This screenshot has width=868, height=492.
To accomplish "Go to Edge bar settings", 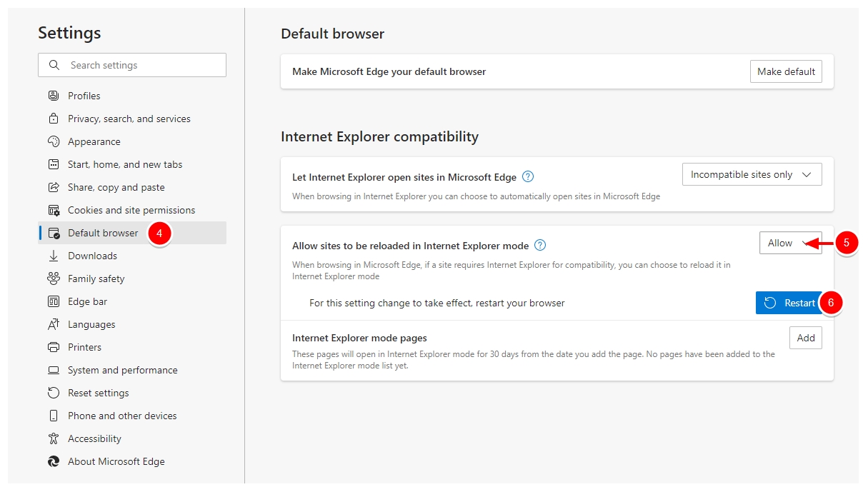I will [x=132, y=301].
